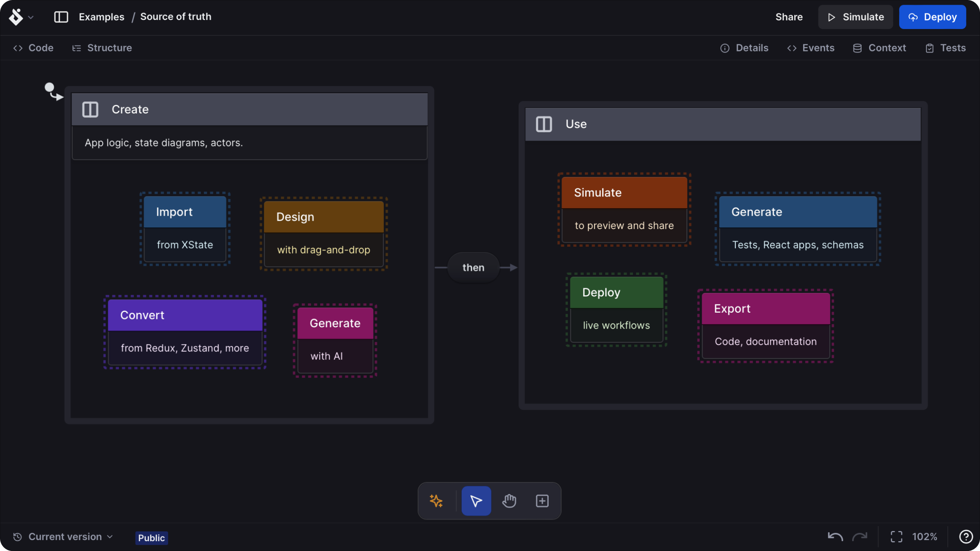The height and width of the screenshot is (551, 980).
Task: Click the redo icon in bottom bar
Action: [861, 537]
